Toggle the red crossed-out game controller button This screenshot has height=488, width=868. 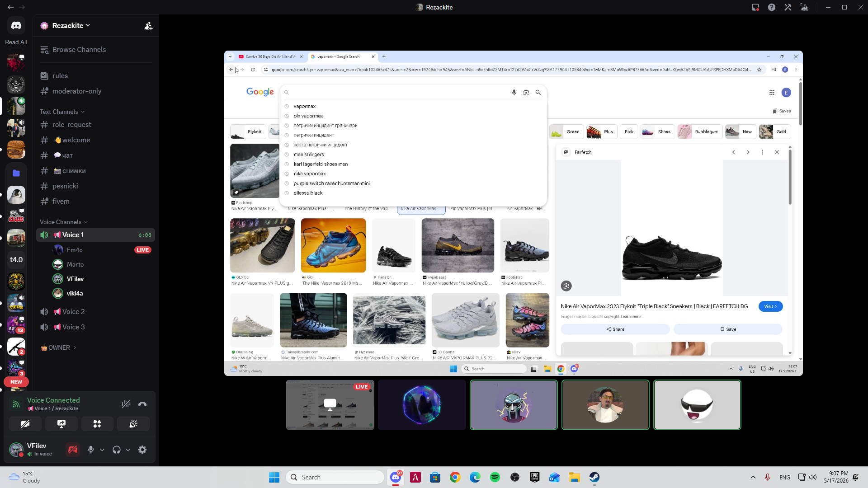click(x=73, y=450)
